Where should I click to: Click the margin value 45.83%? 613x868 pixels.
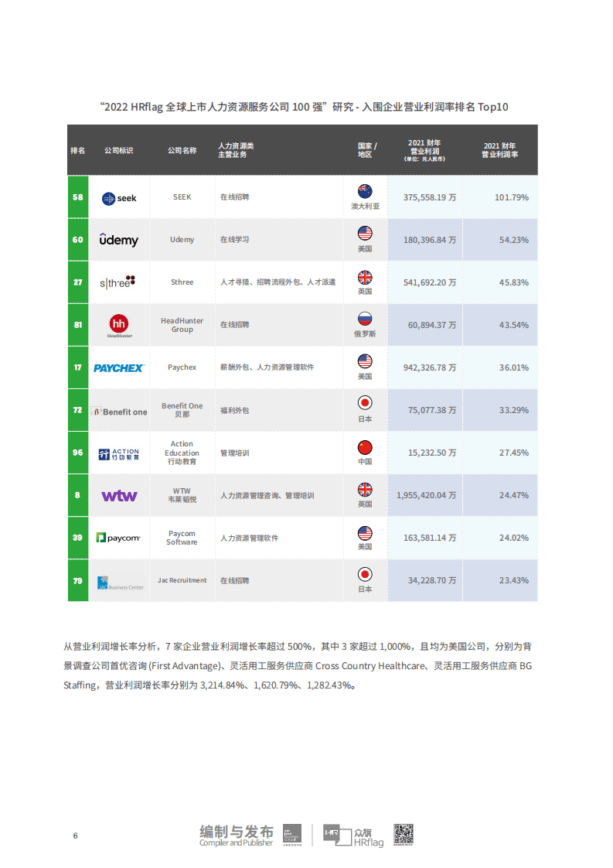pyautogui.click(x=514, y=282)
